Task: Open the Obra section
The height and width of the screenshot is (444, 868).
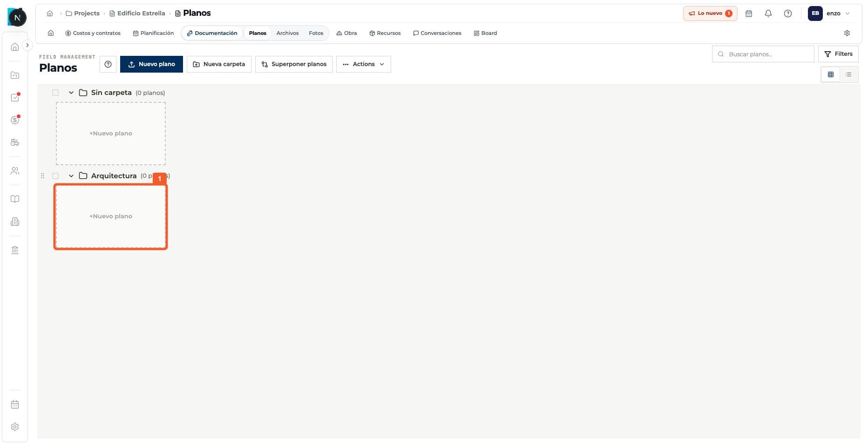Action: 346,33
